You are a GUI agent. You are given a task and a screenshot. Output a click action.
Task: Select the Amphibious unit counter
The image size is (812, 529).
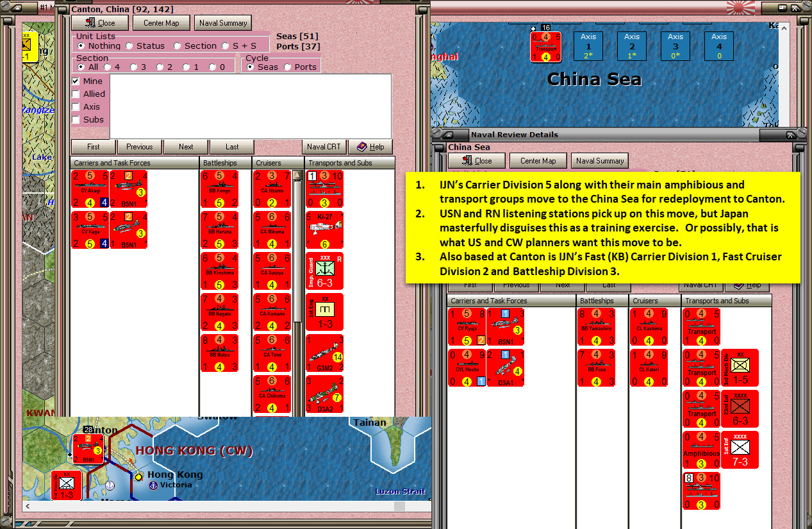click(x=701, y=449)
